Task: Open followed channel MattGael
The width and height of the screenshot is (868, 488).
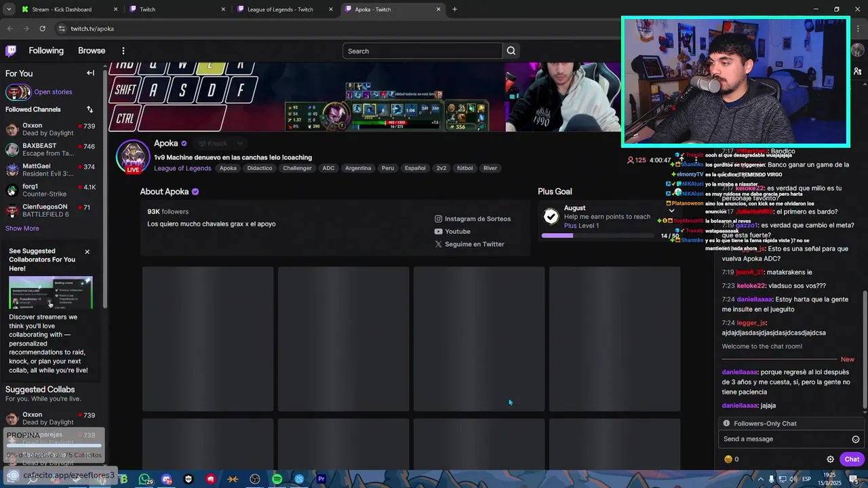Action: [51, 170]
